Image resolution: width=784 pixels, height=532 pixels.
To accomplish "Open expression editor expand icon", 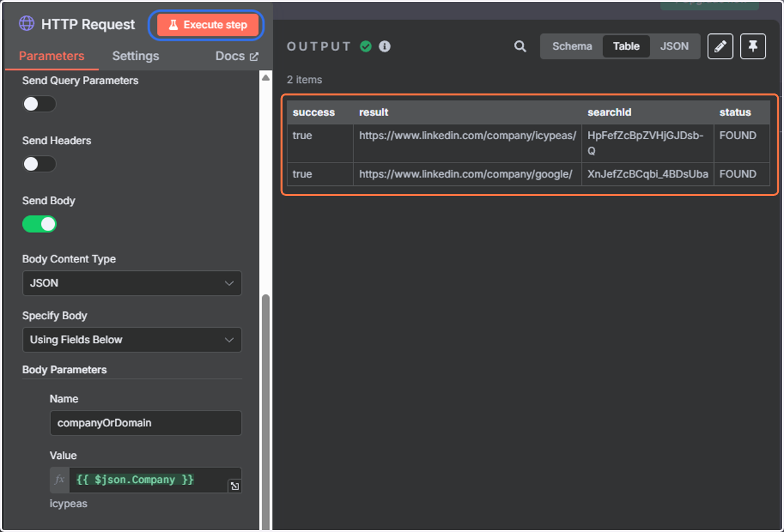I will pyautogui.click(x=235, y=486).
